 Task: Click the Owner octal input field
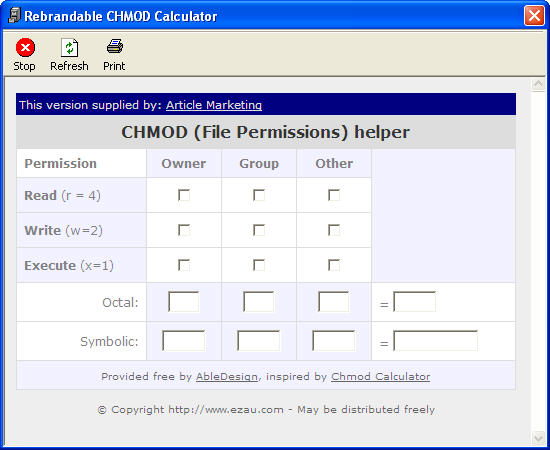(184, 302)
